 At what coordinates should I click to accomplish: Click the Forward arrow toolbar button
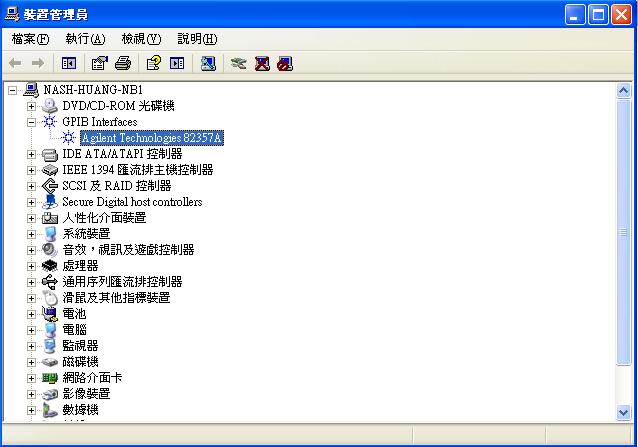(x=38, y=63)
